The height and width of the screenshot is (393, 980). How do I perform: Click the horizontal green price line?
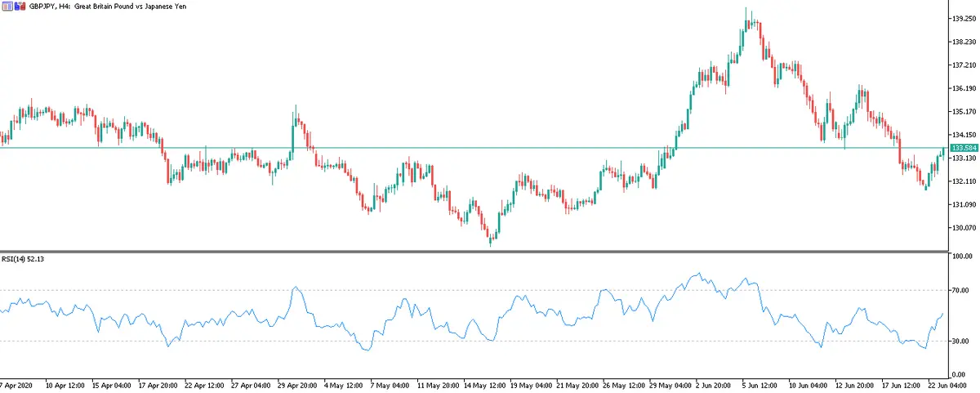coord(408,148)
